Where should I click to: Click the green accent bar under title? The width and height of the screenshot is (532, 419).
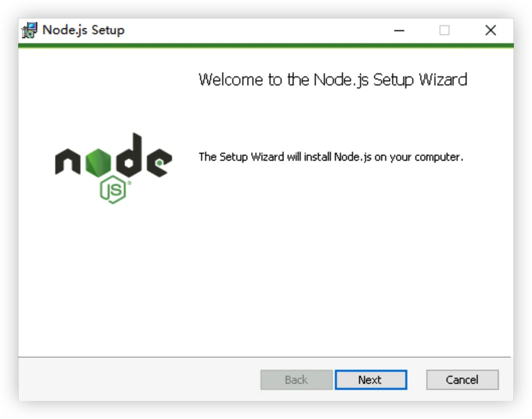pos(266,45)
